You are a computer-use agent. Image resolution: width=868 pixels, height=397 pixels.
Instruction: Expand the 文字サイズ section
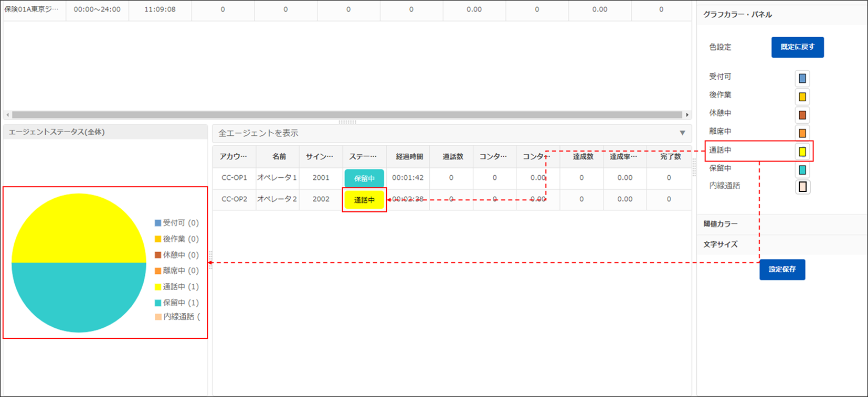721,244
